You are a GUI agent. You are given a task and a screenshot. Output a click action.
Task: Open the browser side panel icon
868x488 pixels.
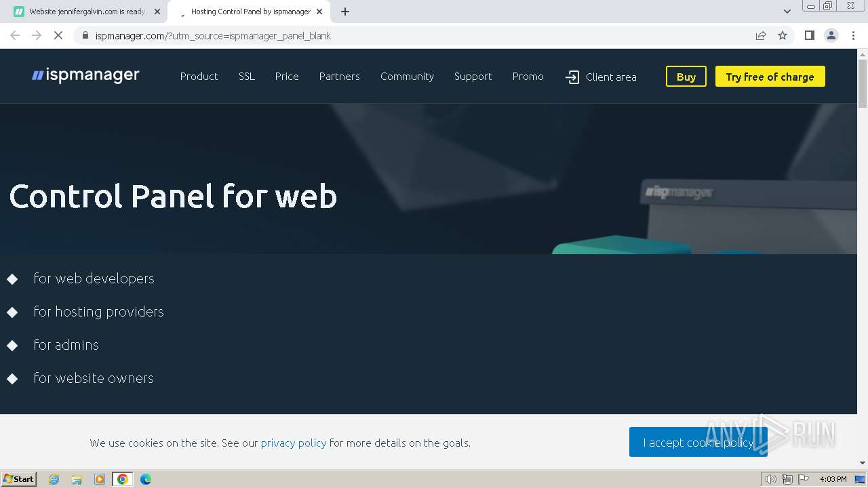click(809, 35)
